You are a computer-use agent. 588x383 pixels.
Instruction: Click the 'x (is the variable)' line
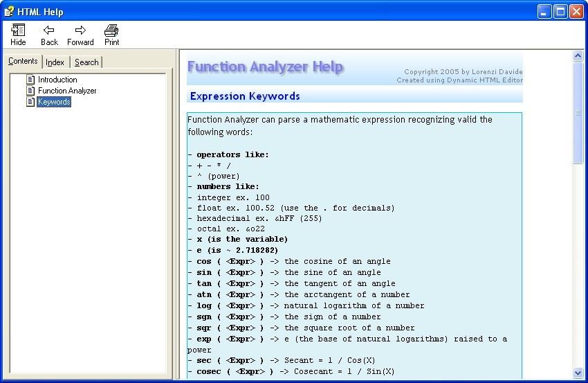pyautogui.click(x=238, y=239)
